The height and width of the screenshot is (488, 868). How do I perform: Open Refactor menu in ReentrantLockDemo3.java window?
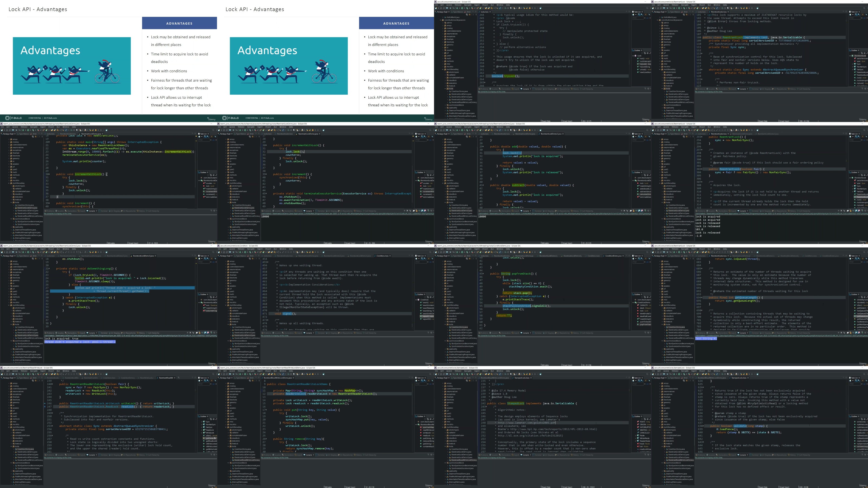tap(24, 249)
